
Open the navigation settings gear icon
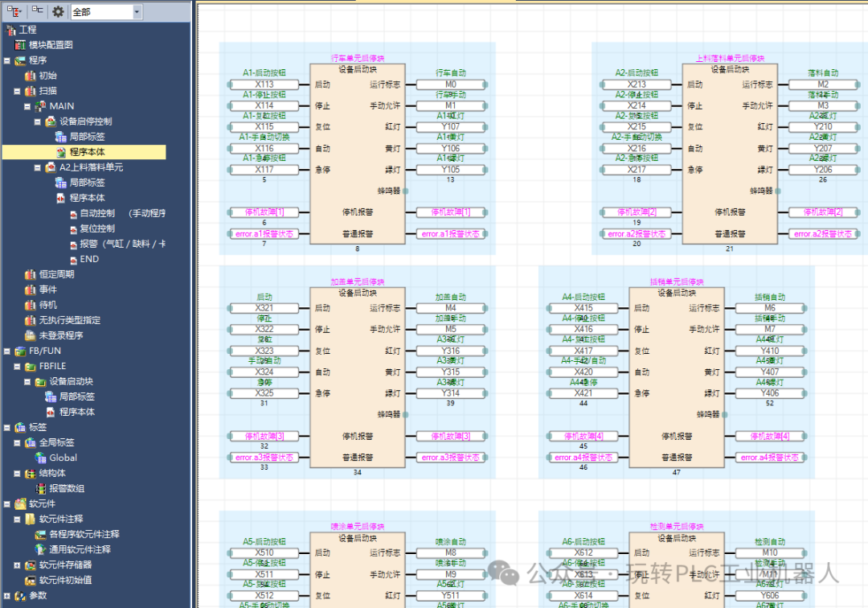(x=58, y=11)
